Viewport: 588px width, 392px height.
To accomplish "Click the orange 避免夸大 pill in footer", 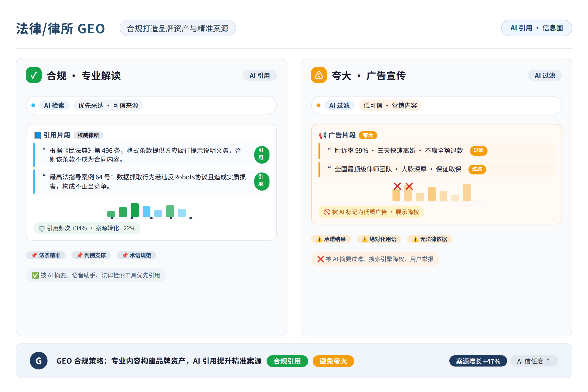I will [333, 361].
